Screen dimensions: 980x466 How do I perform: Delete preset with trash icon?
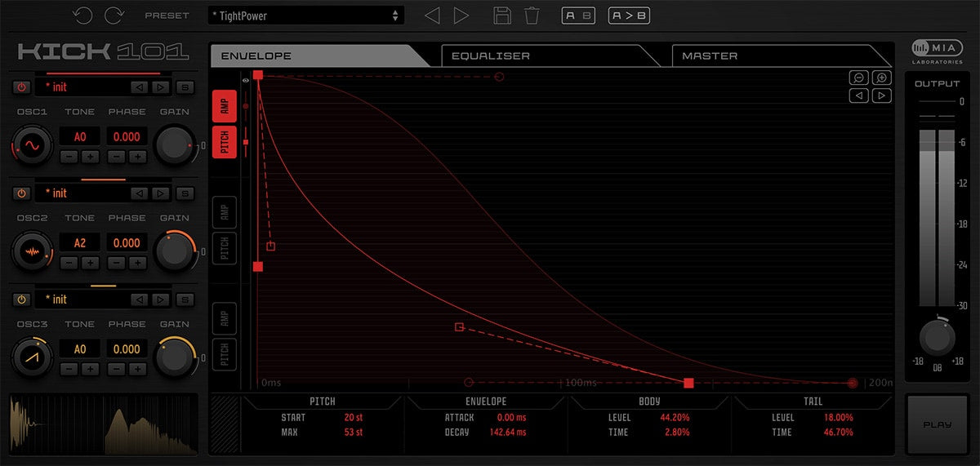[532, 16]
